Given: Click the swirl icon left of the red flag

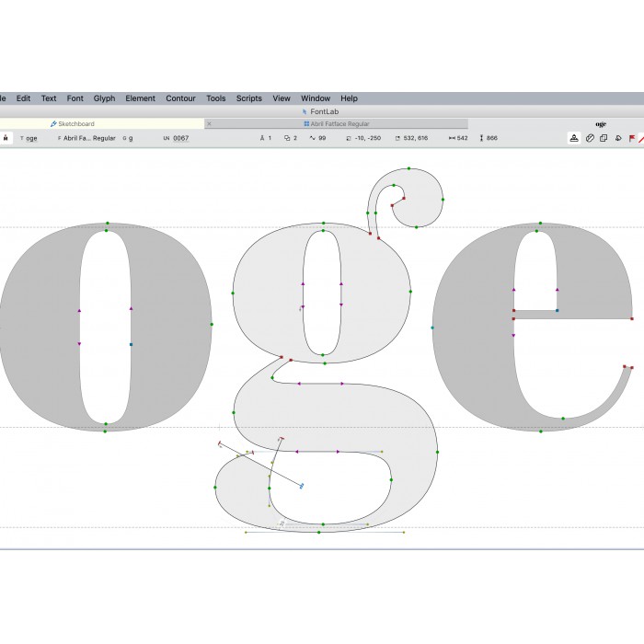Looking at the screenshot, I should [618, 138].
